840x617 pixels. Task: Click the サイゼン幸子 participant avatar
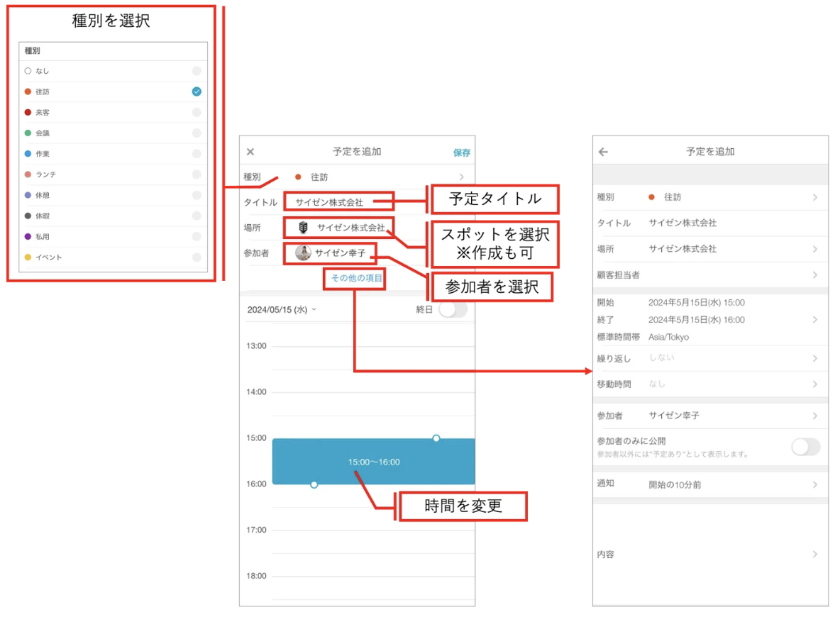[x=303, y=252]
